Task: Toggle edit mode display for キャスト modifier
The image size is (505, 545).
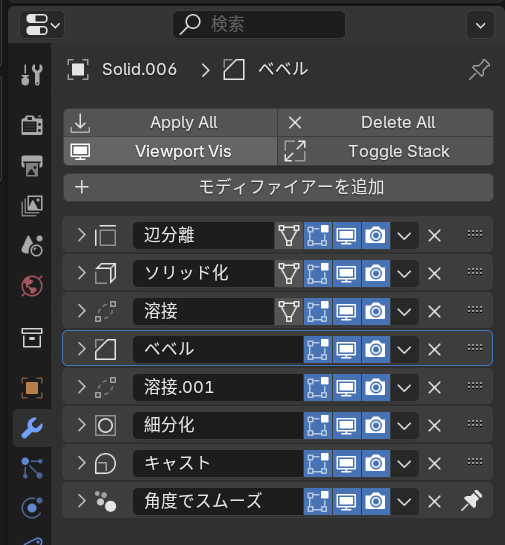Action: [x=318, y=463]
